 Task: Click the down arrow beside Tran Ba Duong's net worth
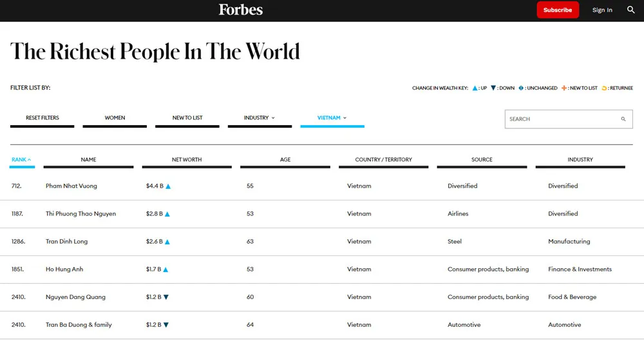tap(166, 325)
